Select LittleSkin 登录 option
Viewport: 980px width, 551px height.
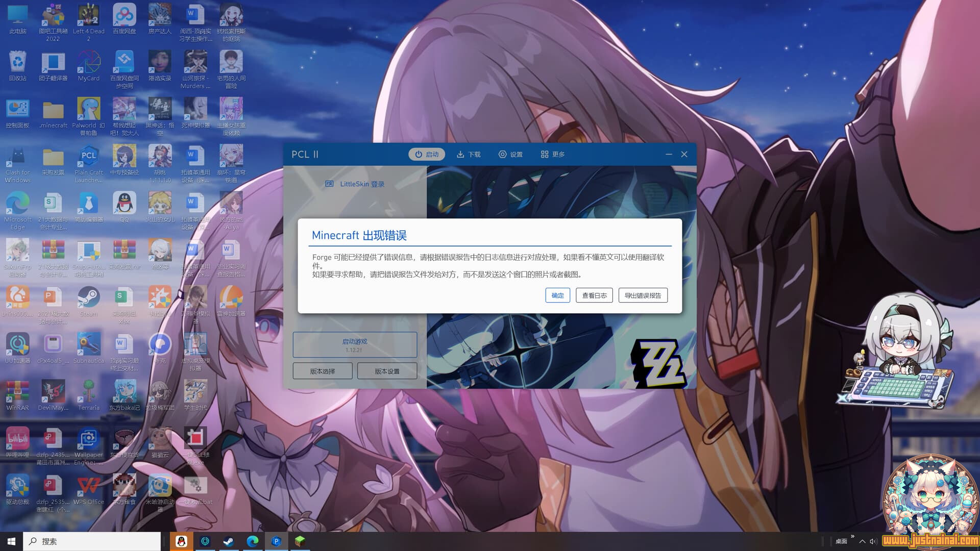tap(355, 184)
